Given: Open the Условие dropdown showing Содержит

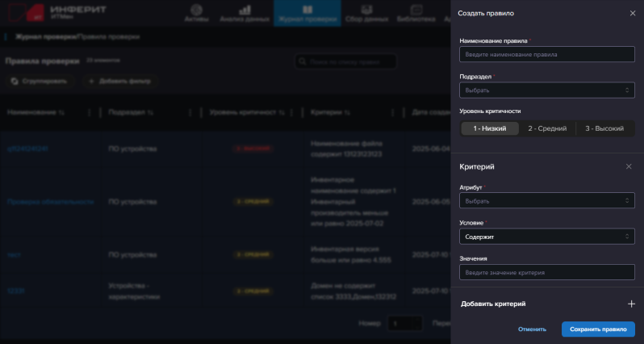Looking at the screenshot, I should [x=546, y=237].
